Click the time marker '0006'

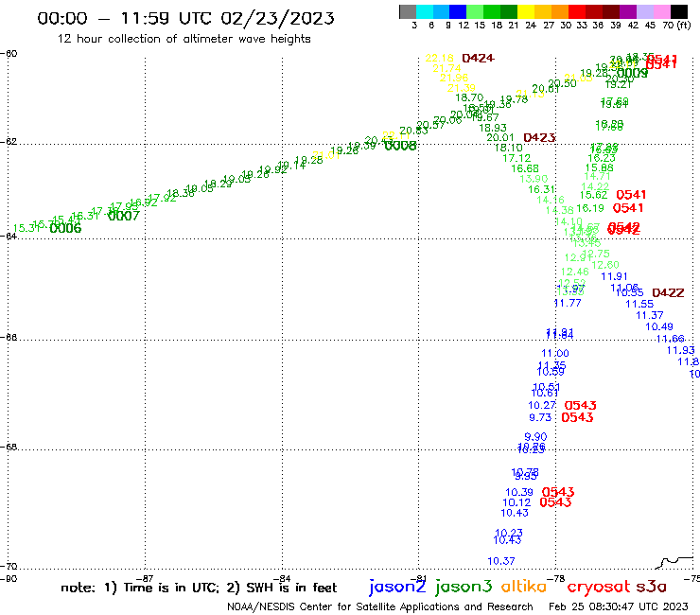click(65, 229)
